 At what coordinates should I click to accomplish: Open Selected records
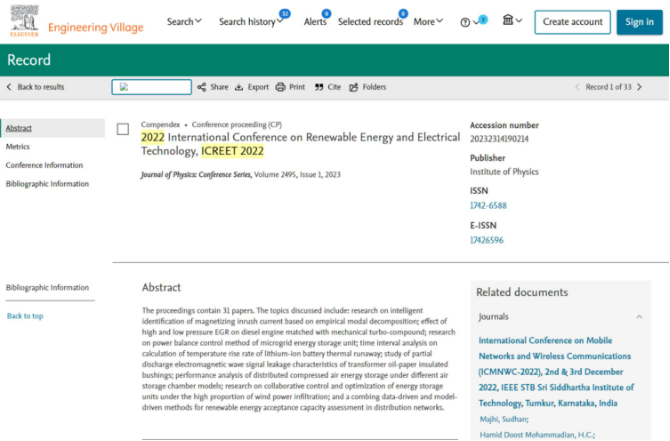[x=370, y=21]
